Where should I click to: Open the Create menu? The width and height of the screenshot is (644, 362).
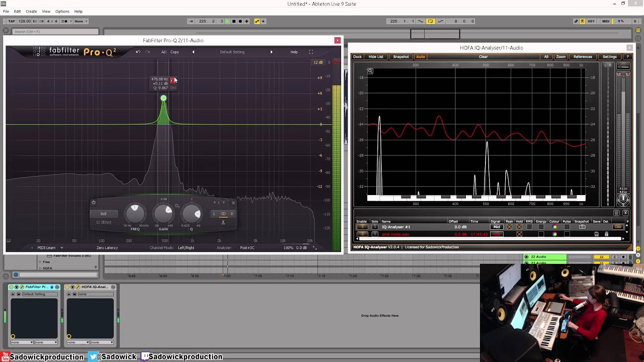tap(31, 11)
